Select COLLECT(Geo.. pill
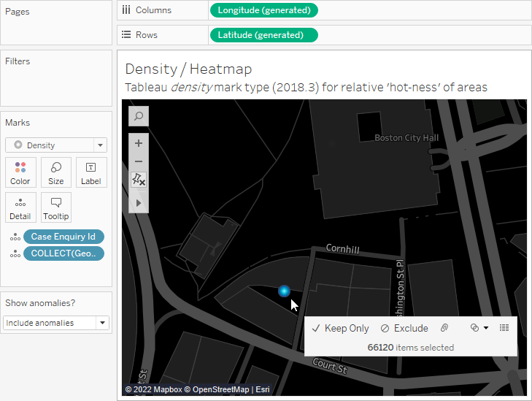 (63, 253)
